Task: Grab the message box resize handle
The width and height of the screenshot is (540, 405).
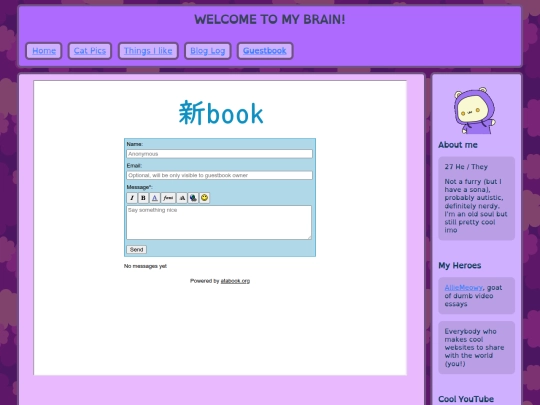Action: (x=310, y=237)
